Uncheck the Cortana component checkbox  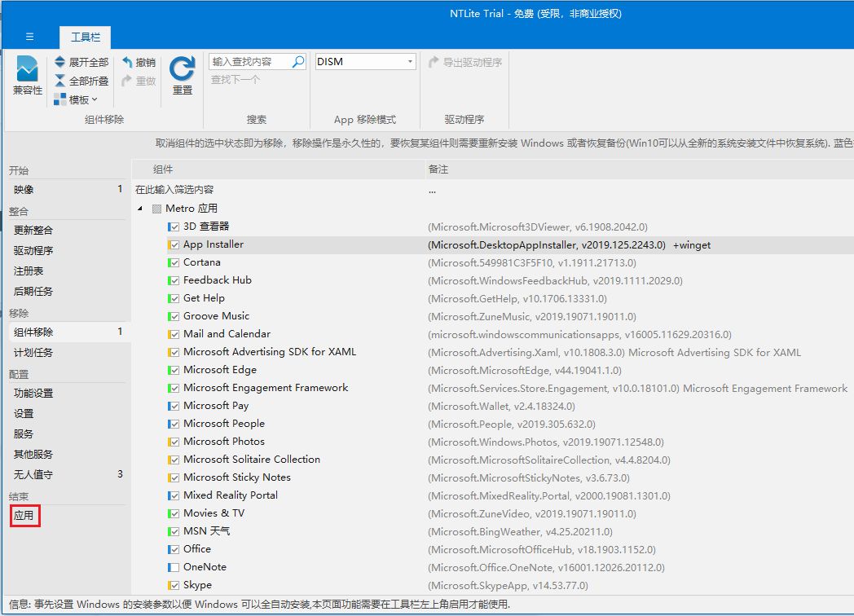pyautogui.click(x=173, y=262)
